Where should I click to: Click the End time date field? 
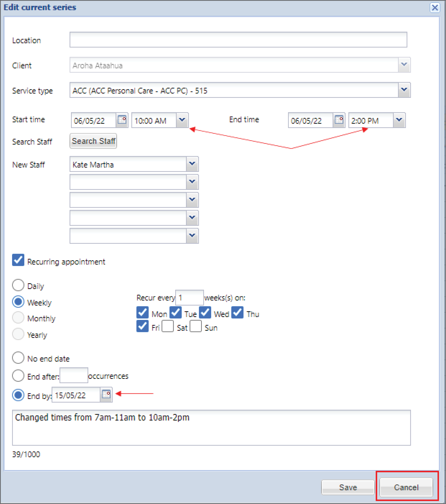coord(311,120)
